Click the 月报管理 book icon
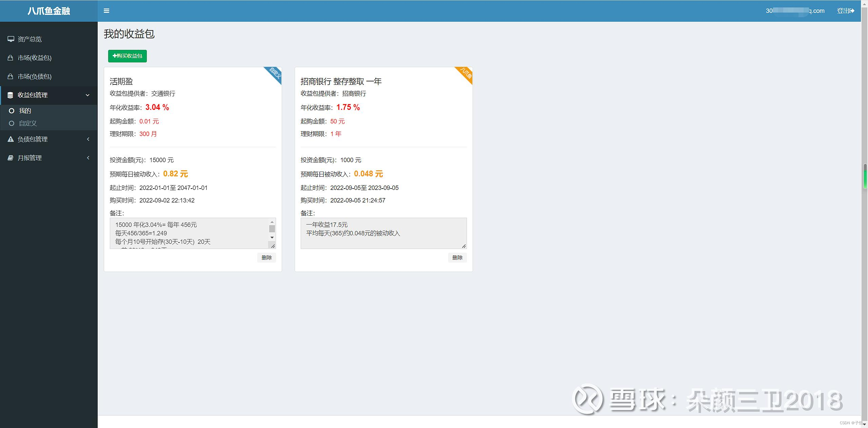The height and width of the screenshot is (428, 868). (x=11, y=158)
